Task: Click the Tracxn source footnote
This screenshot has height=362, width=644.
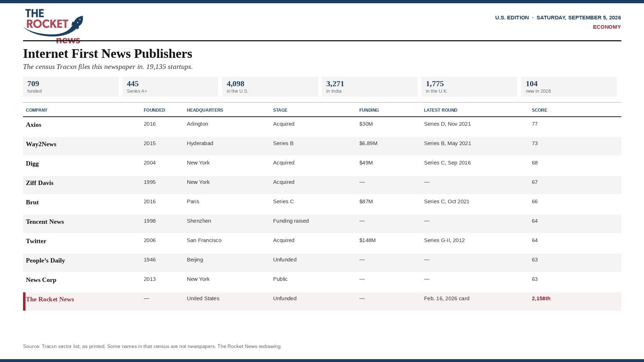Action: pyautogui.click(x=152, y=346)
